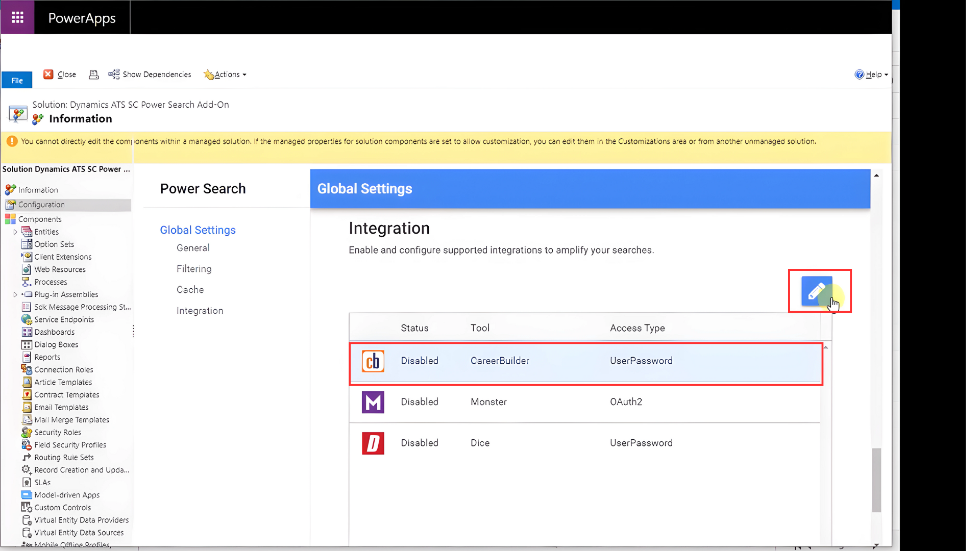The width and height of the screenshot is (980, 551).
Task: Click the Article Templates icon
Action: click(27, 382)
